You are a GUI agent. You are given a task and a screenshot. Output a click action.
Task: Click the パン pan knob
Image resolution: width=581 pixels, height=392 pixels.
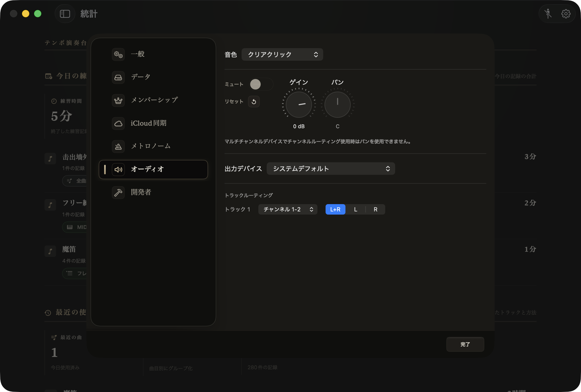click(338, 104)
